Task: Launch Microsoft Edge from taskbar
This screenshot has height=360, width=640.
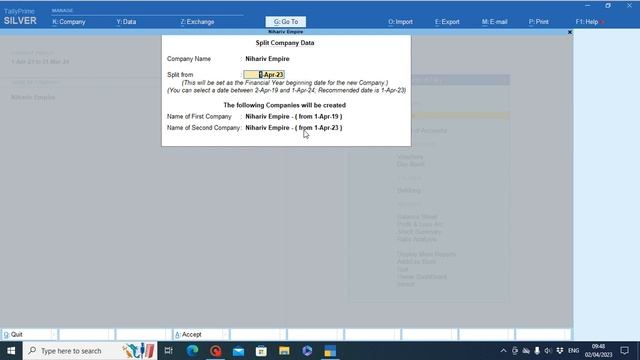Action: (x=192, y=351)
